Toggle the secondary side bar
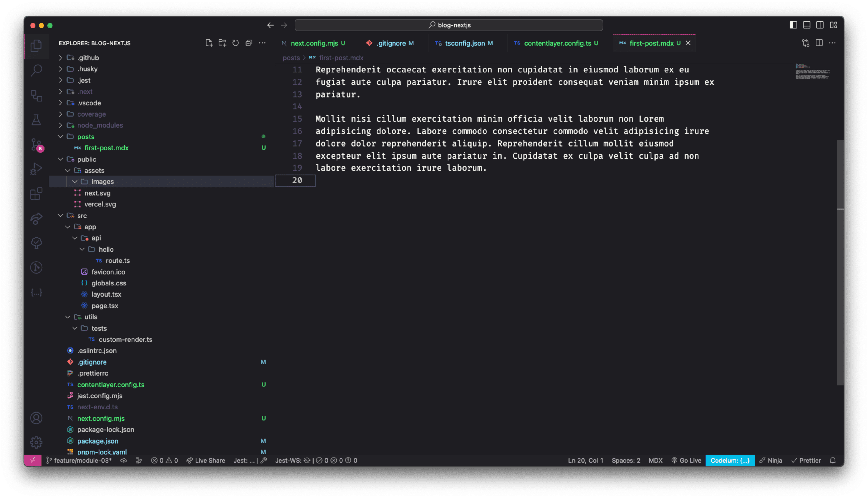The height and width of the screenshot is (498, 868). click(820, 25)
